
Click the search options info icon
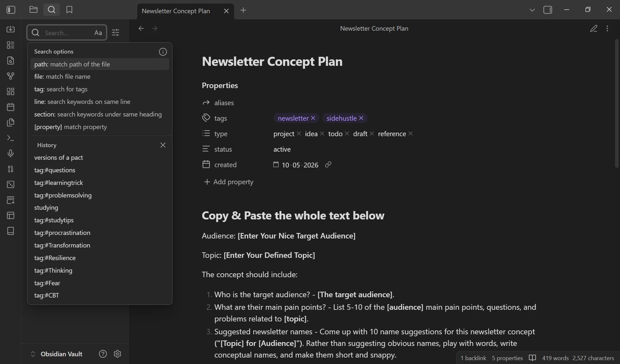pos(163,52)
